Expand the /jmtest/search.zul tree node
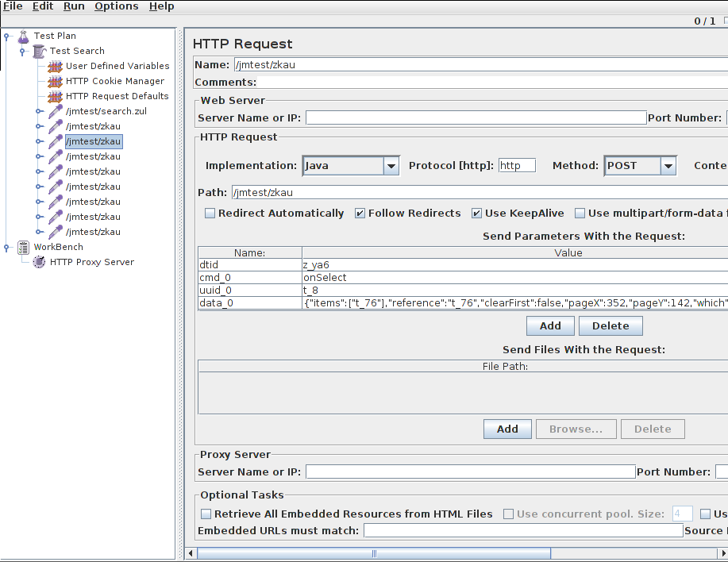 (40, 111)
